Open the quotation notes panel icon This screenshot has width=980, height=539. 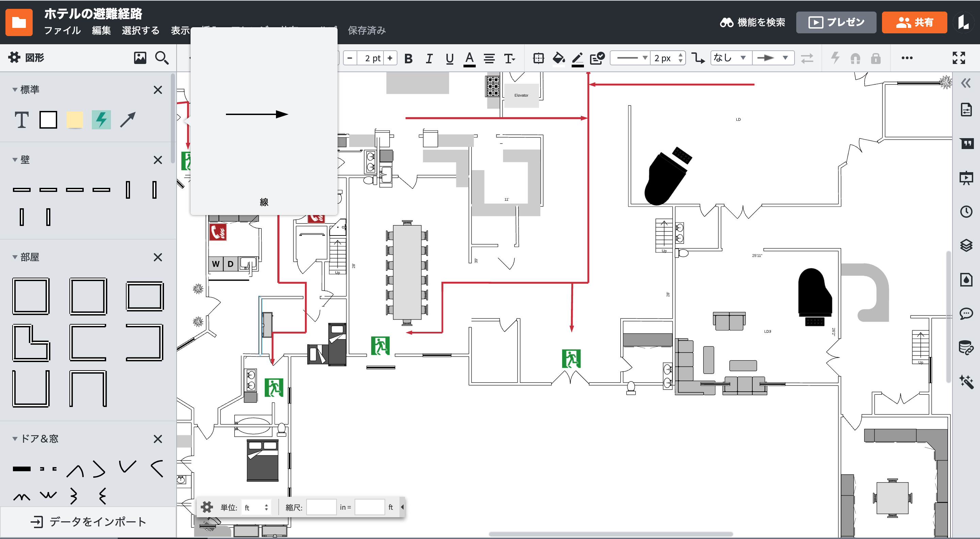(966, 143)
